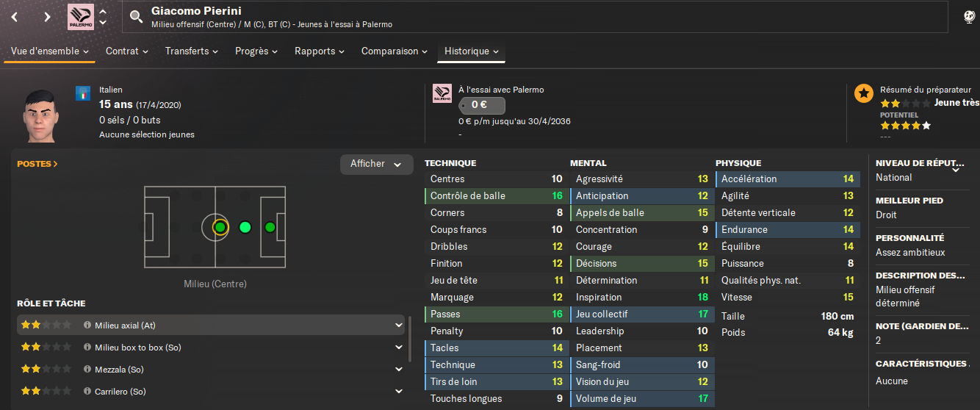The image size is (980, 410).
Task: Click the player face portrait
Action: [43, 115]
